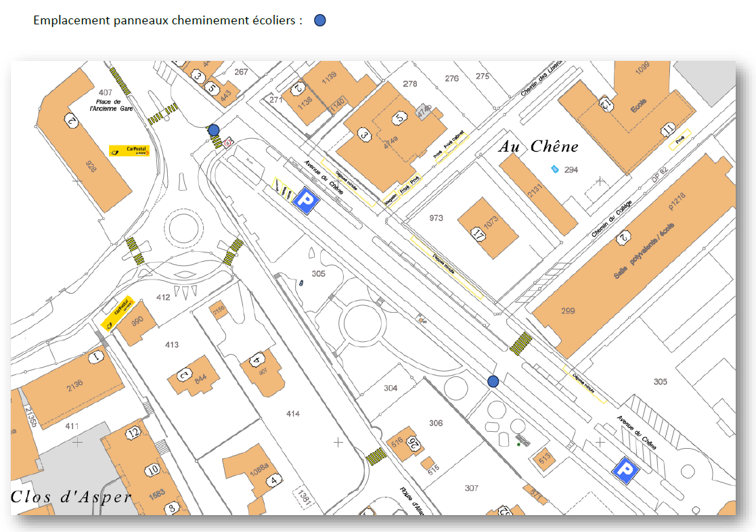Select CarPostal logo beside building 928
The width and height of the screenshot is (756, 532).
pos(129,150)
